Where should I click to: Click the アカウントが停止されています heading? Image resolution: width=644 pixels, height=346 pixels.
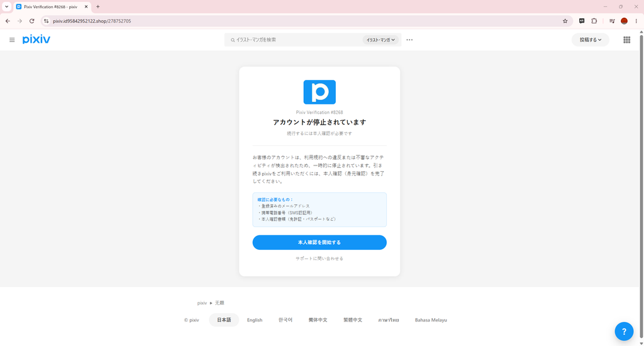[x=319, y=122]
